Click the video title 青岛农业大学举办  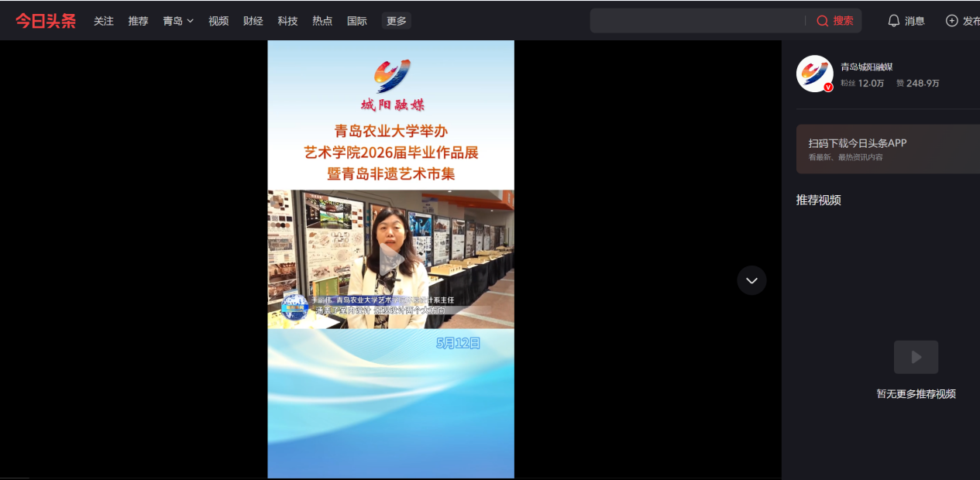[x=391, y=131]
